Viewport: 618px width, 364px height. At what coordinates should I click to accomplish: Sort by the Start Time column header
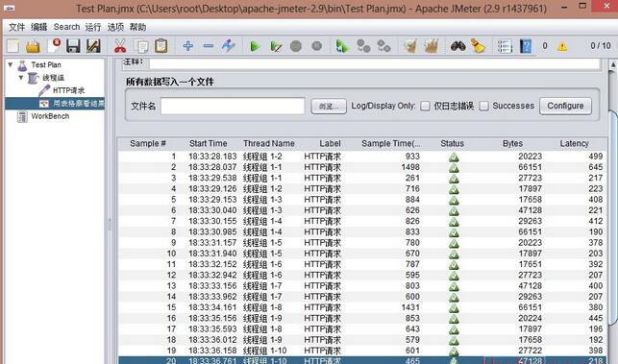click(x=209, y=143)
